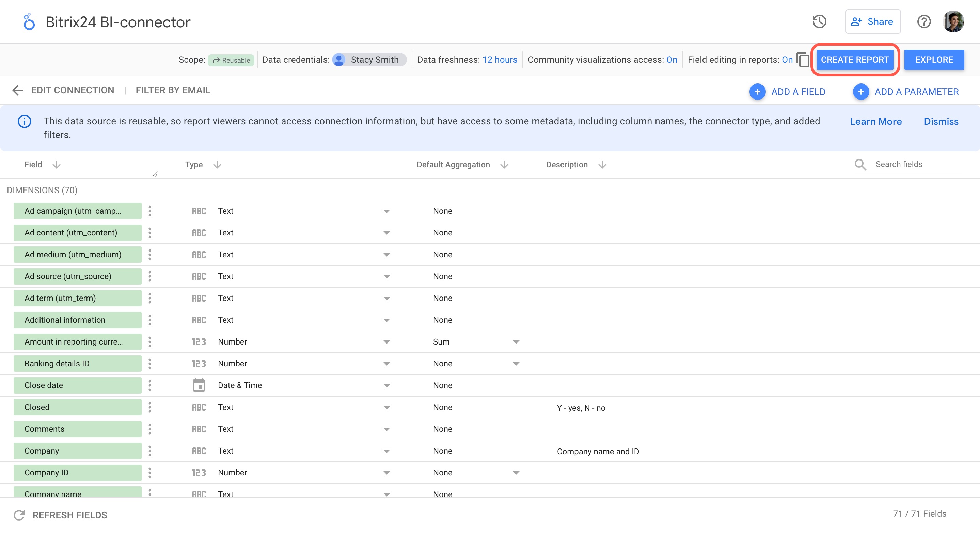
Task: Open the user profile avatar
Action: point(953,22)
